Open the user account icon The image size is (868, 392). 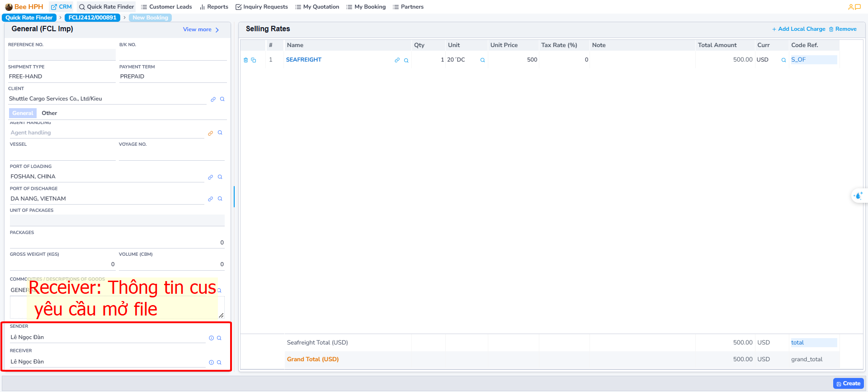point(851,7)
